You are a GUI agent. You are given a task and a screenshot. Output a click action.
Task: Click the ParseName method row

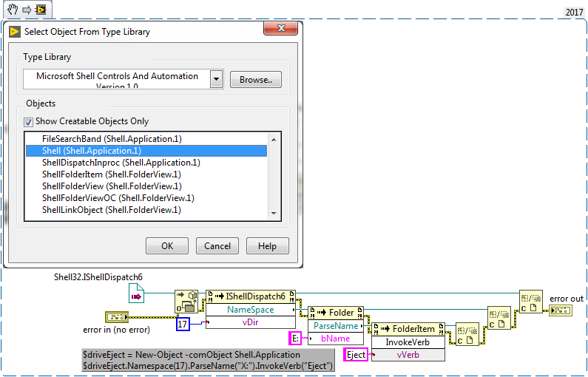pyautogui.click(x=336, y=326)
